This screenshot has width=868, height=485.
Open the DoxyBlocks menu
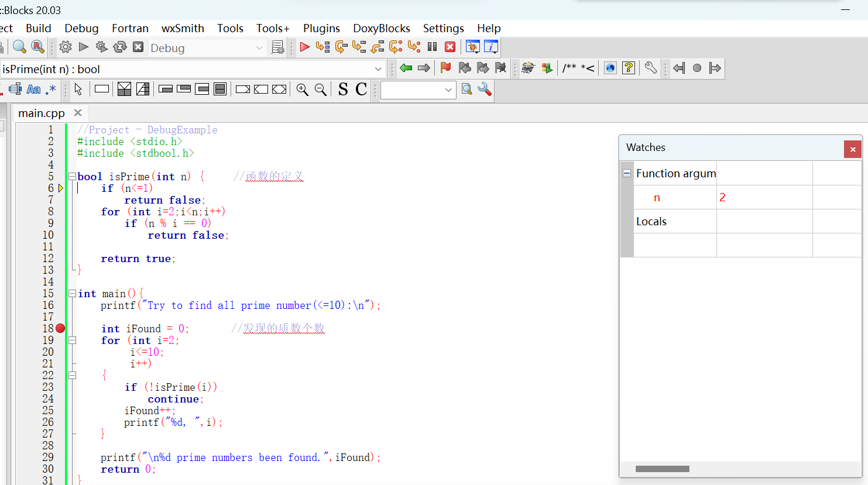tap(382, 28)
